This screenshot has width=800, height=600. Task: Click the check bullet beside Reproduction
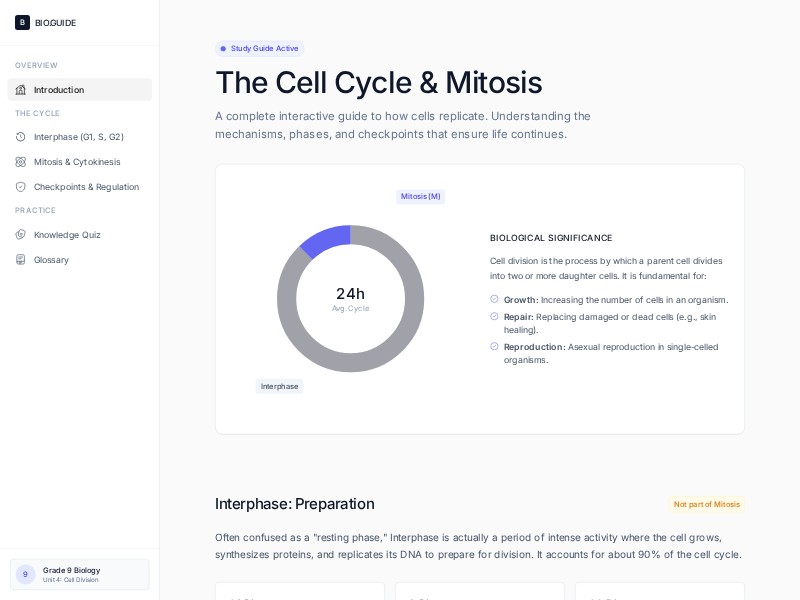493,347
